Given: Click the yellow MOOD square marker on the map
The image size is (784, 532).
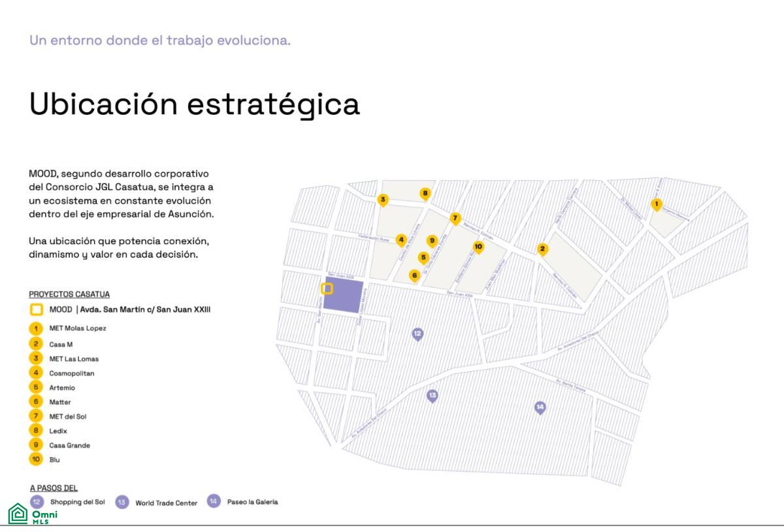Looking at the screenshot, I should tap(327, 288).
